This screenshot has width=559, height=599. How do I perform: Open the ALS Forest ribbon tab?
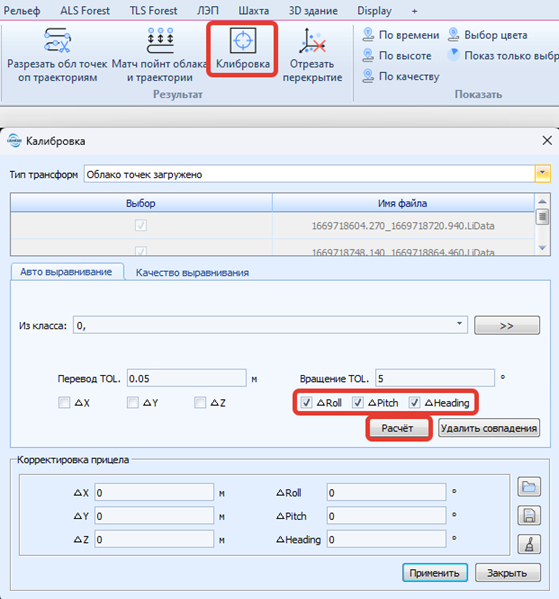click(x=85, y=11)
